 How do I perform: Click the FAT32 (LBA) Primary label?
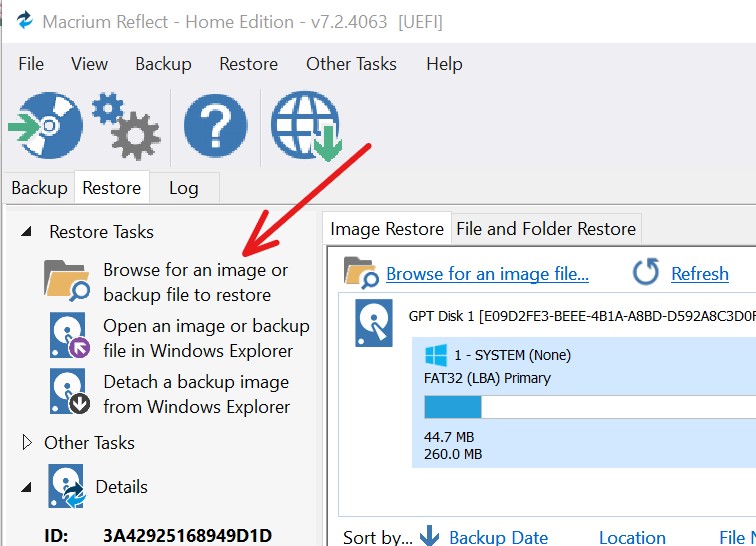(487, 378)
